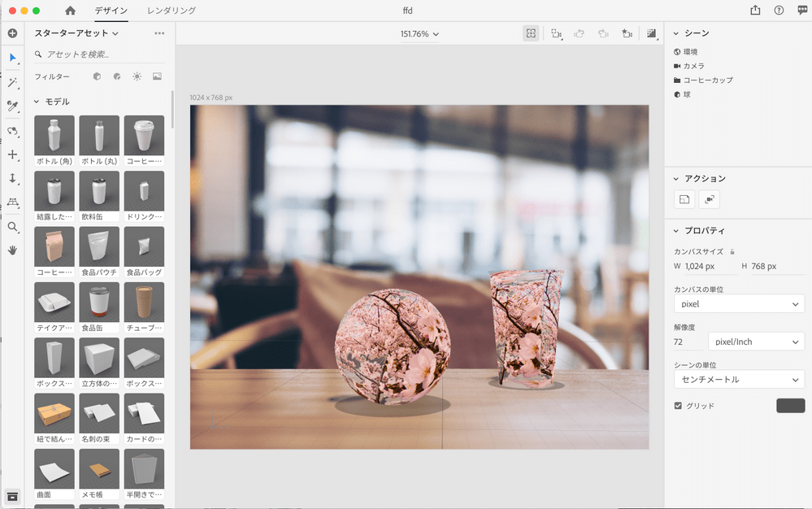This screenshot has height=509, width=812.
Task: Click the grid color swatch
Action: click(790, 406)
